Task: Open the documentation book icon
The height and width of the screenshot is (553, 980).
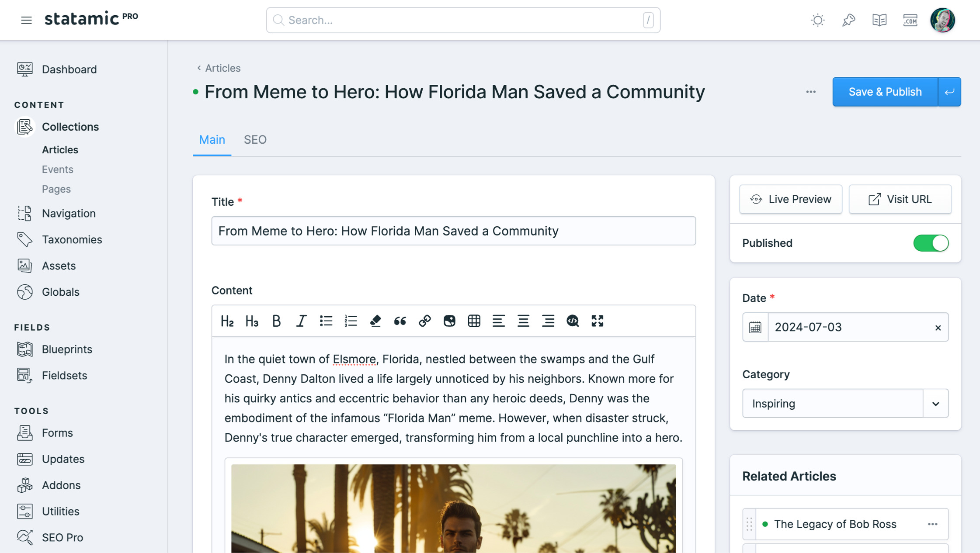Action: (879, 20)
